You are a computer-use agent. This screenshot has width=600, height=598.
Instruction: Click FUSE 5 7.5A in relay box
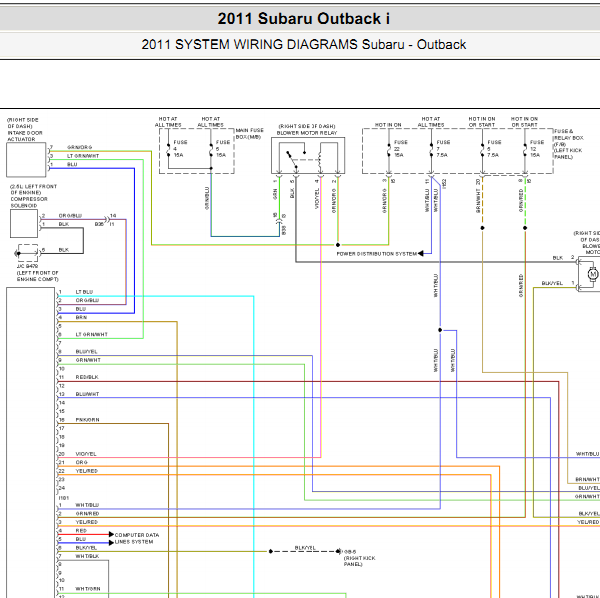494,148
